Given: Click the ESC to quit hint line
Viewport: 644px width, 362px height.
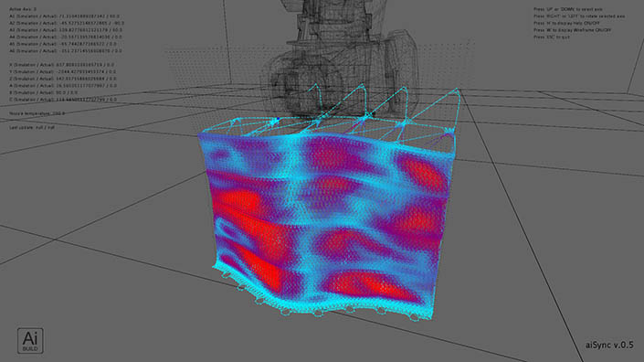Looking at the screenshot, I should click(552, 37).
